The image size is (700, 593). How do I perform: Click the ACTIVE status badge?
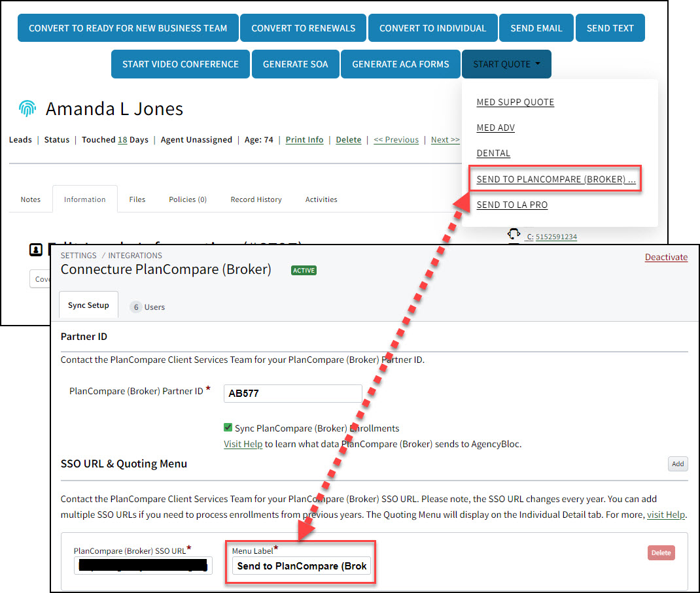pos(304,271)
